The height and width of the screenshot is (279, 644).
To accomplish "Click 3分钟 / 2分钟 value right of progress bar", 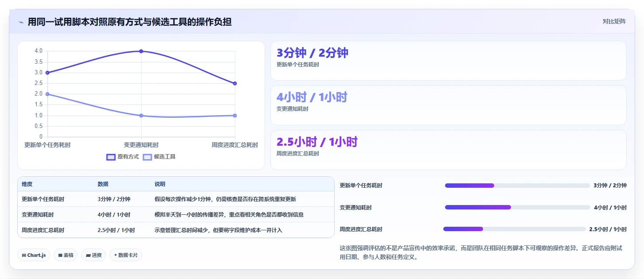I will tap(610, 186).
